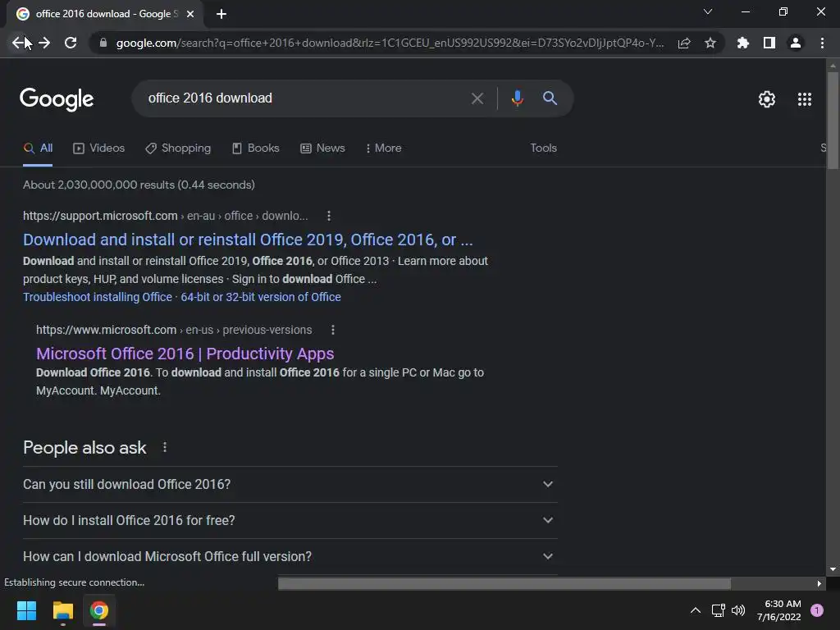Reload the page with the refresh icon
The image size is (840, 630).
pyautogui.click(x=71, y=43)
